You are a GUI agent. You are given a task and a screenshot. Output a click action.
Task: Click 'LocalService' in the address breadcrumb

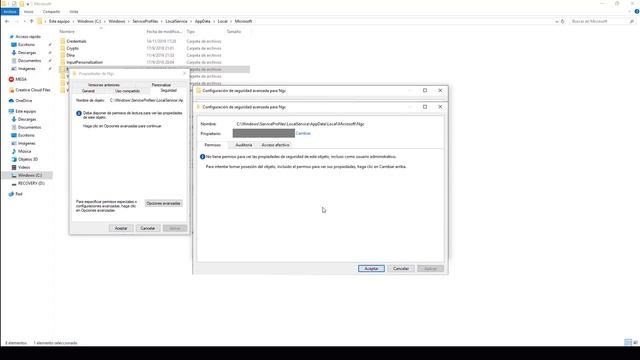point(176,21)
